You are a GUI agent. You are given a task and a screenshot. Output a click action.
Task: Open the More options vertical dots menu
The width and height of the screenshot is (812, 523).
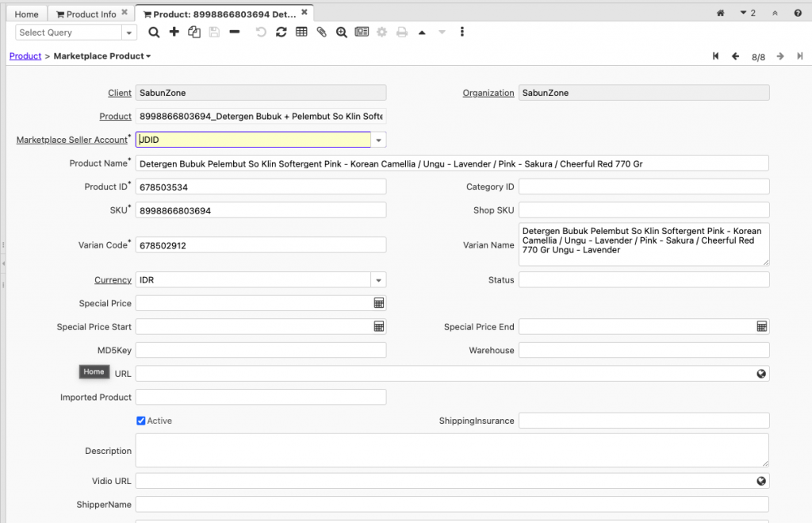pos(462,32)
